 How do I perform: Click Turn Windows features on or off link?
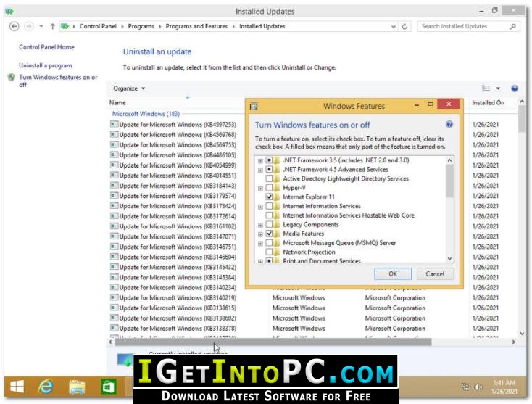pos(58,81)
